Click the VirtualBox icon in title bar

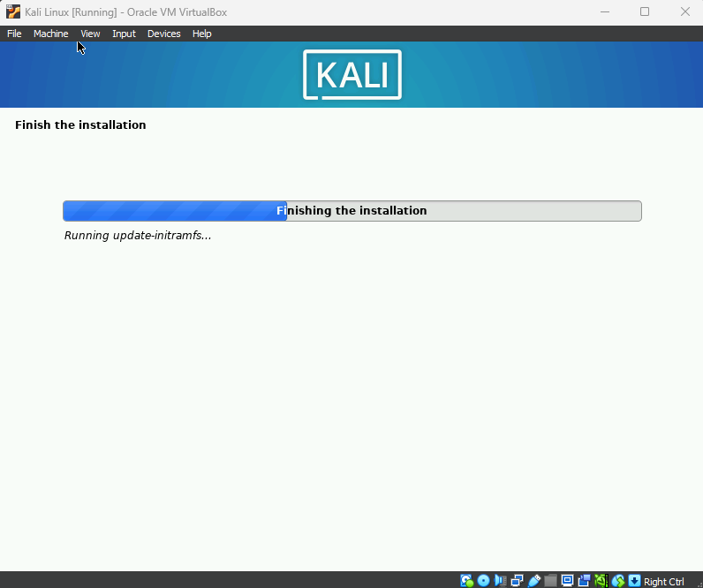tap(12, 11)
